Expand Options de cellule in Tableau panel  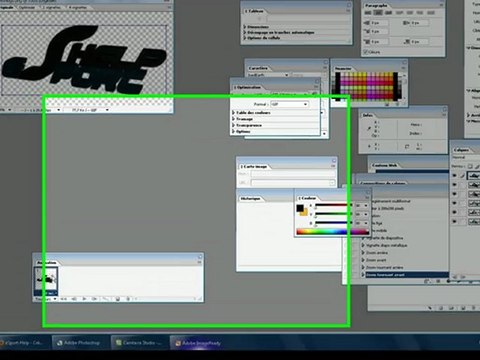[245, 38]
